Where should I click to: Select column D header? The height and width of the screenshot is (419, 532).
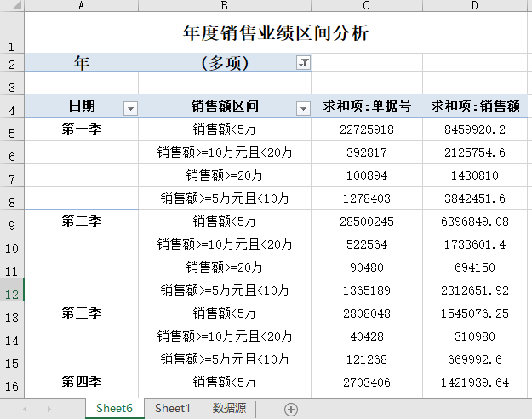pyautogui.click(x=475, y=6)
